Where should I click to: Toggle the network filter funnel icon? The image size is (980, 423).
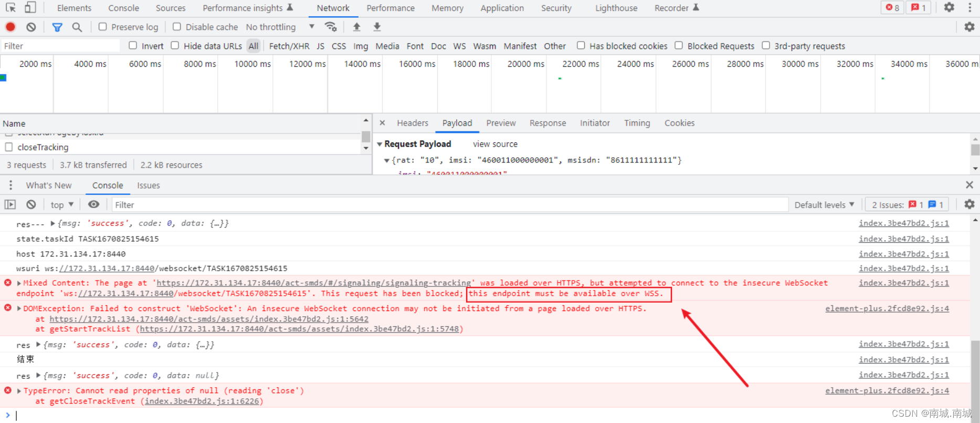57,27
